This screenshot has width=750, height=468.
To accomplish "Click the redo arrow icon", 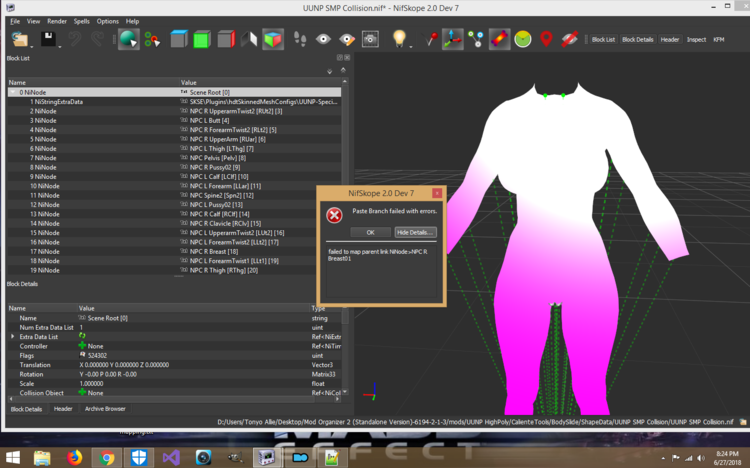I will pos(97,39).
